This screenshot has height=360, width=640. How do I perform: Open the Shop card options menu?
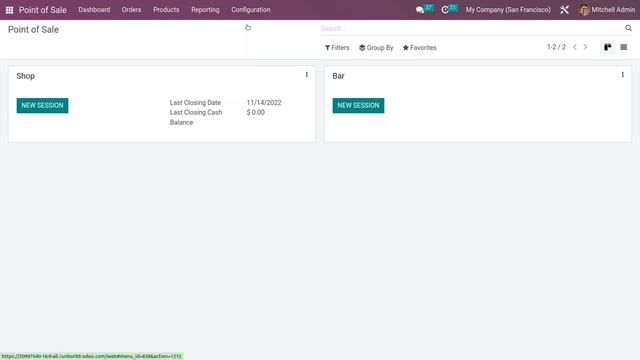point(307,75)
